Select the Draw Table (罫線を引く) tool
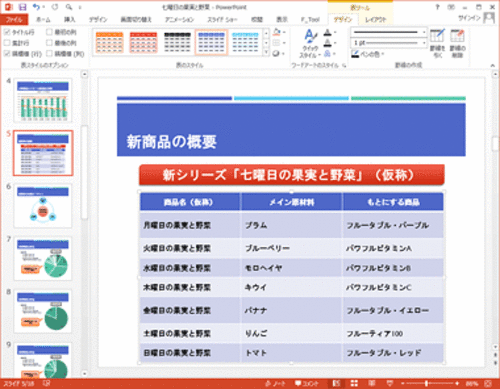 [437, 43]
